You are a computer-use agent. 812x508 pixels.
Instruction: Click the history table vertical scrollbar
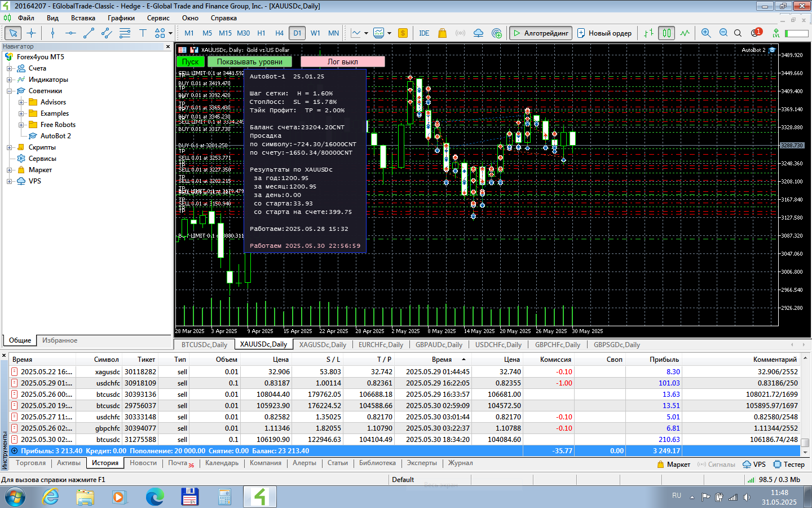point(805,404)
